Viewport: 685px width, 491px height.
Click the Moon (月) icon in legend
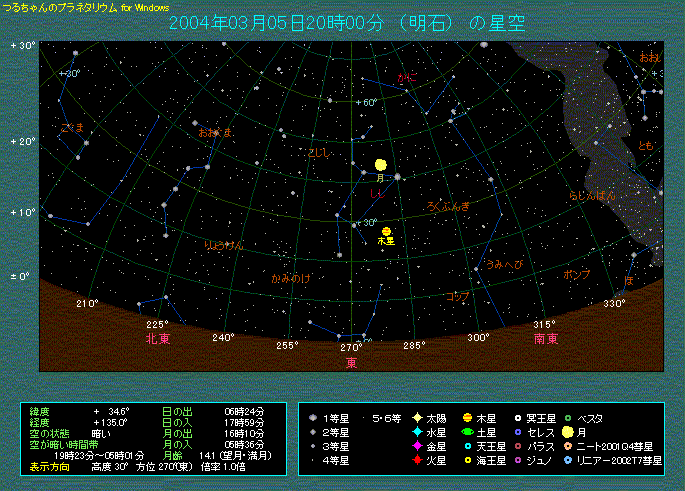[568, 432]
